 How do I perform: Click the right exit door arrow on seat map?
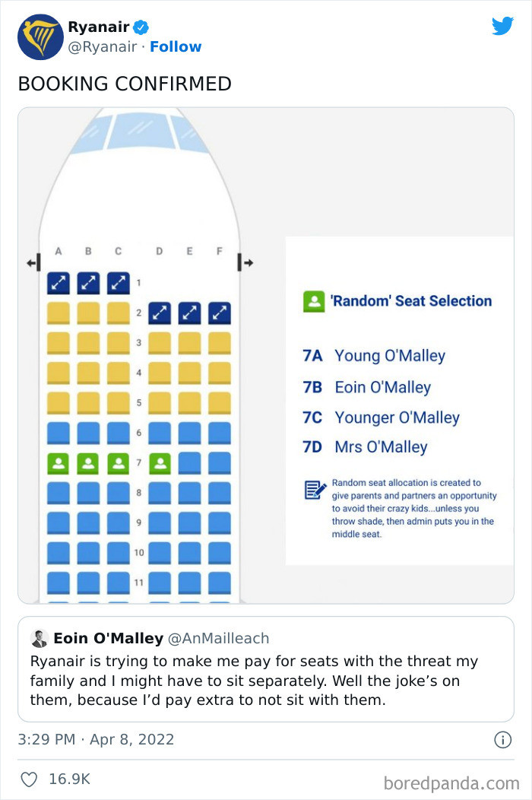click(x=248, y=262)
